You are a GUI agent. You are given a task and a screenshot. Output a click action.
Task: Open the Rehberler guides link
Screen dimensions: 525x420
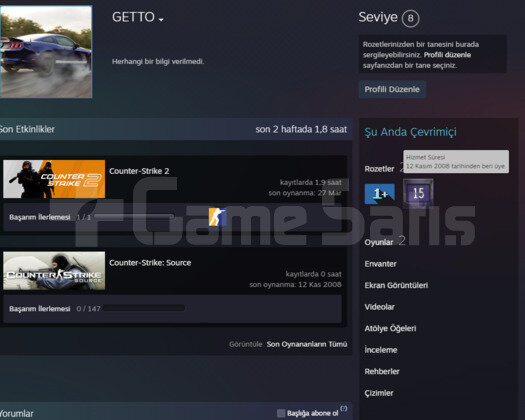[x=382, y=371]
